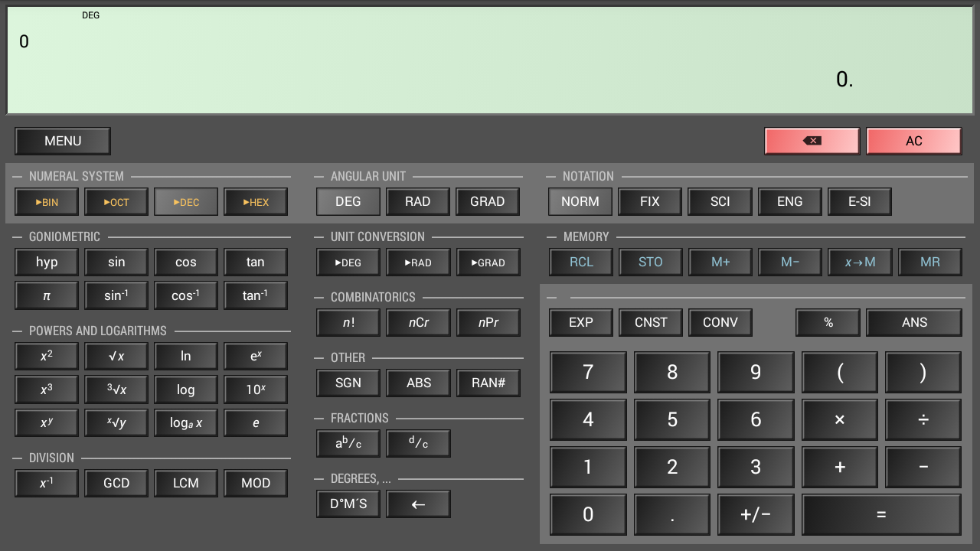This screenshot has height=551, width=980.
Task: Select DEC numeral system
Action: click(x=186, y=202)
